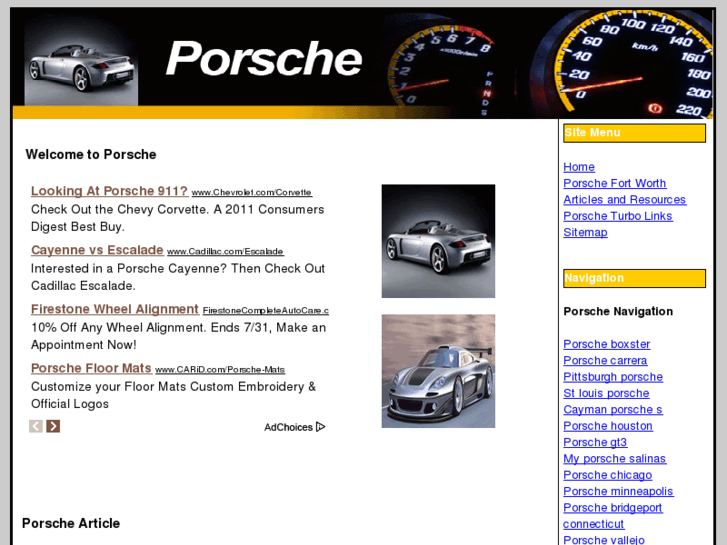
Task: Open the Porsche bridgeport connecticut link
Action: pyautogui.click(x=612, y=516)
